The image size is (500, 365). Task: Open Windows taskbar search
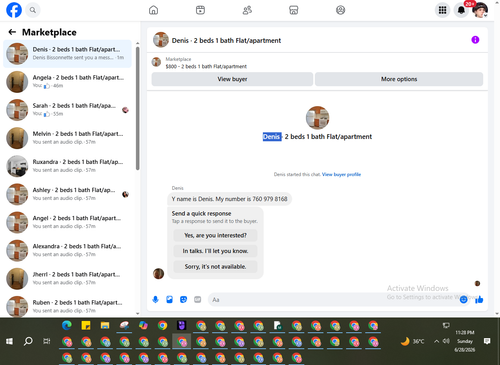pos(28,341)
